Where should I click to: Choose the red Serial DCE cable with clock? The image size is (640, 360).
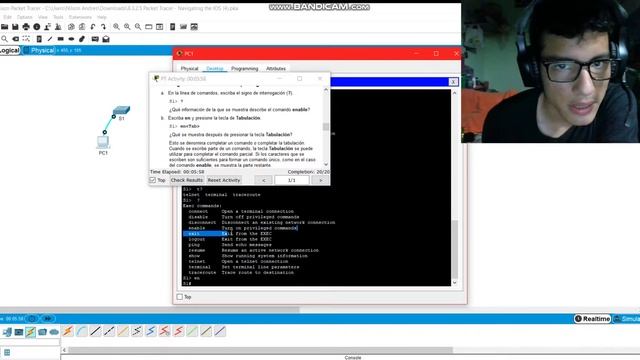tap(165, 331)
